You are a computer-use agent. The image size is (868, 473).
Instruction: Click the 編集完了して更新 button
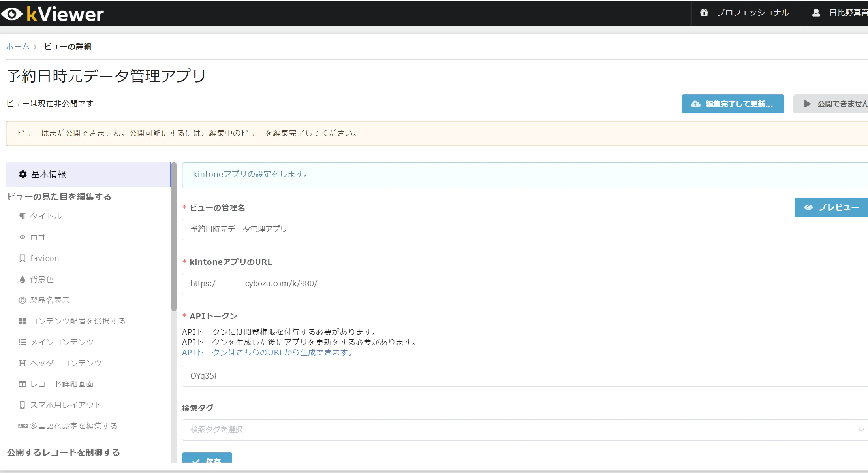(x=733, y=104)
